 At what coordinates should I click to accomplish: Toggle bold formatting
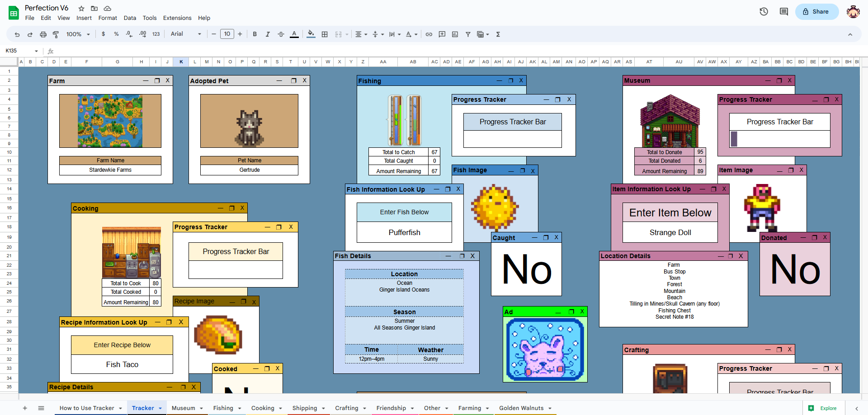[x=255, y=34]
